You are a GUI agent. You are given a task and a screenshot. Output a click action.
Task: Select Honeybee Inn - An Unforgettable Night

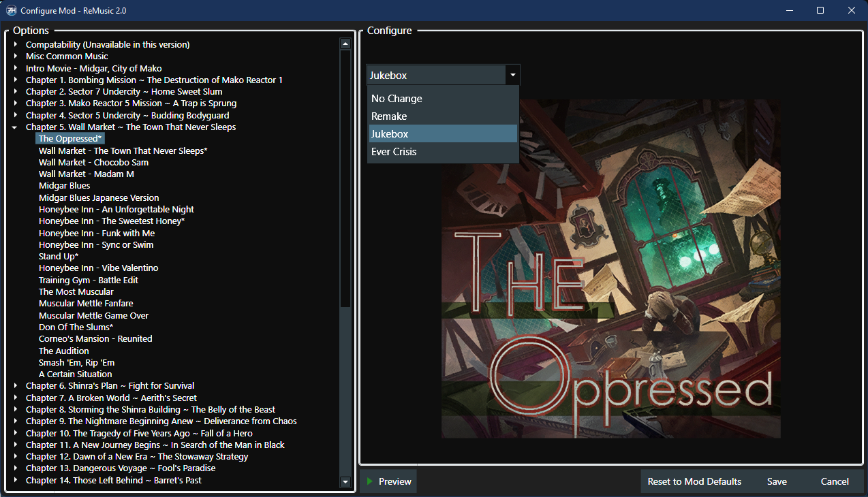click(117, 209)
